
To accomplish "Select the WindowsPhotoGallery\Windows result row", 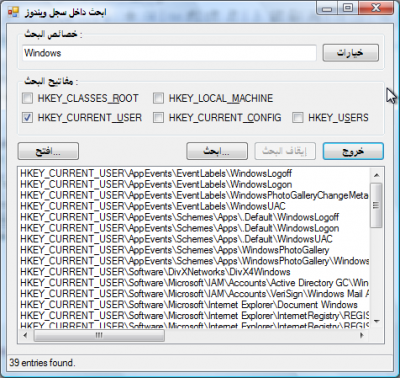I will click(194, 261).
